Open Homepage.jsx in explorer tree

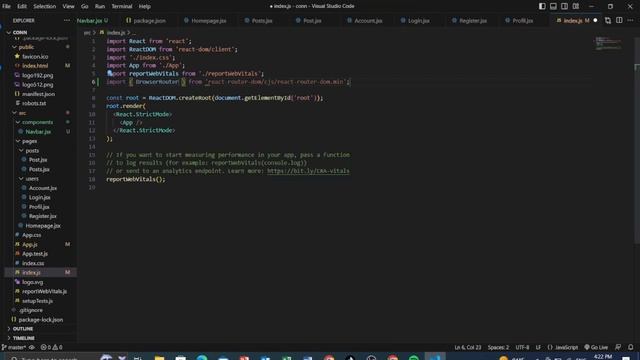tap(43, 225)
